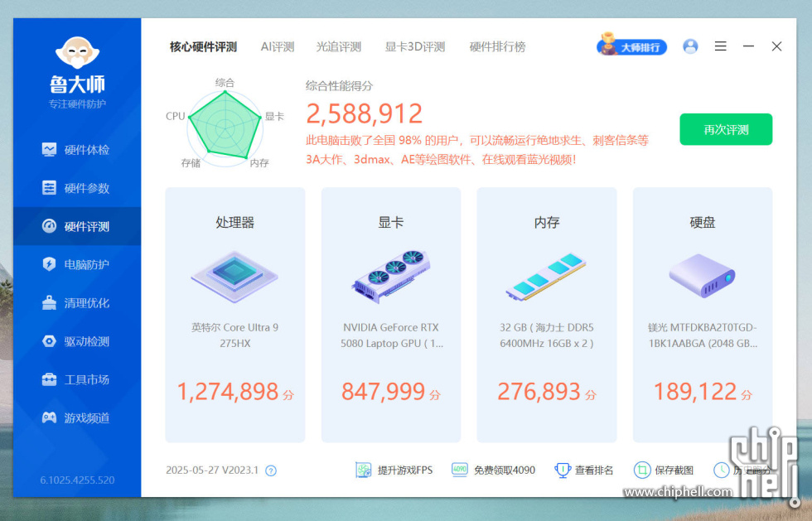Image resolution: width=812 pixels, height=521 pixels.
Task: Click the overall score 2,588,912
Action: [x=365, y=114]
